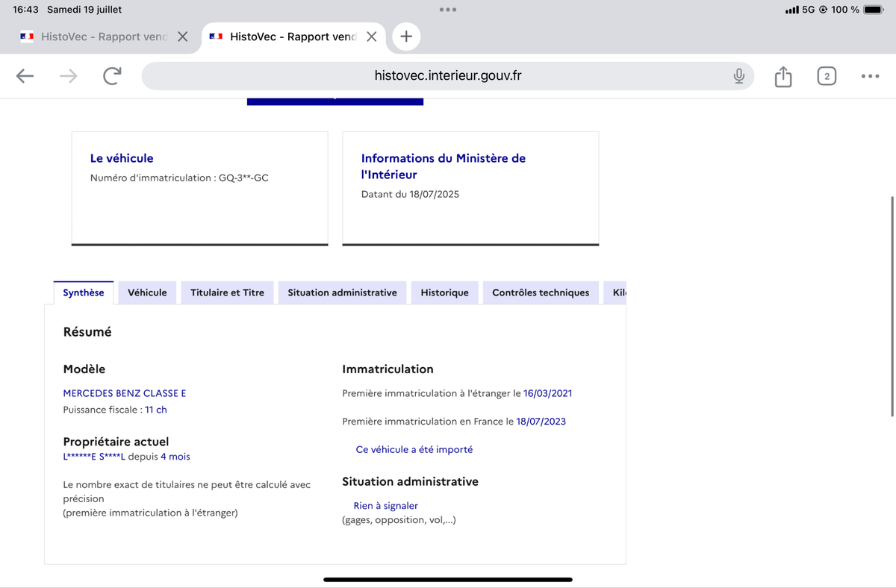Click the 'Rien à signaler' status text

pyautogui.click(x=385, y=506)
